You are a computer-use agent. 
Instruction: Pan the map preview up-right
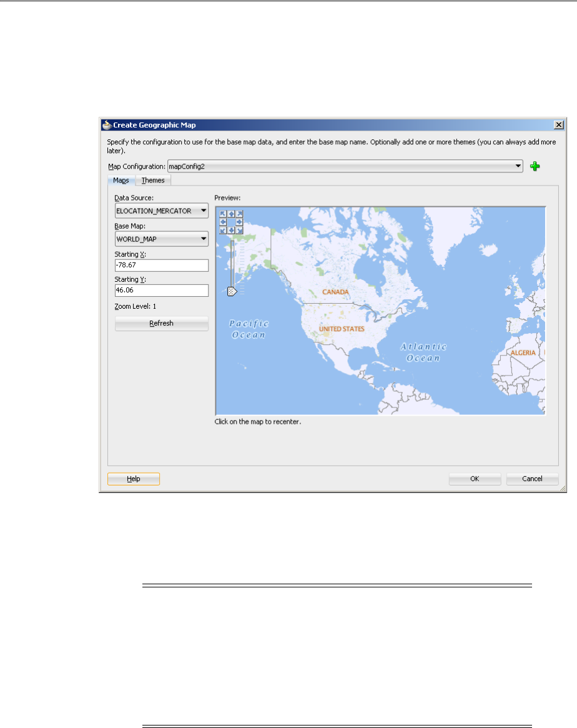point(239,214)
